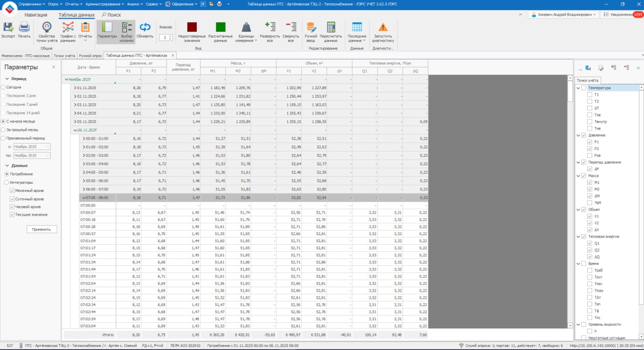Click the Export icon in the ribbon

8,28
